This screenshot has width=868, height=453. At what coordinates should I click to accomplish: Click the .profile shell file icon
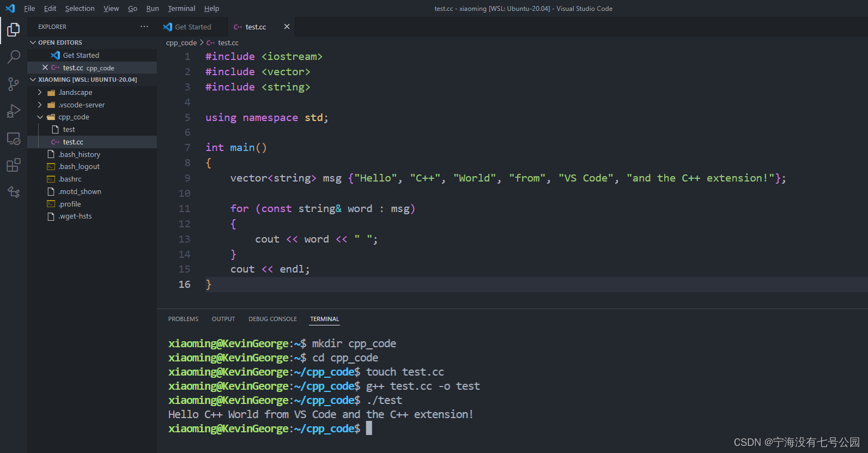pos(51,204)
